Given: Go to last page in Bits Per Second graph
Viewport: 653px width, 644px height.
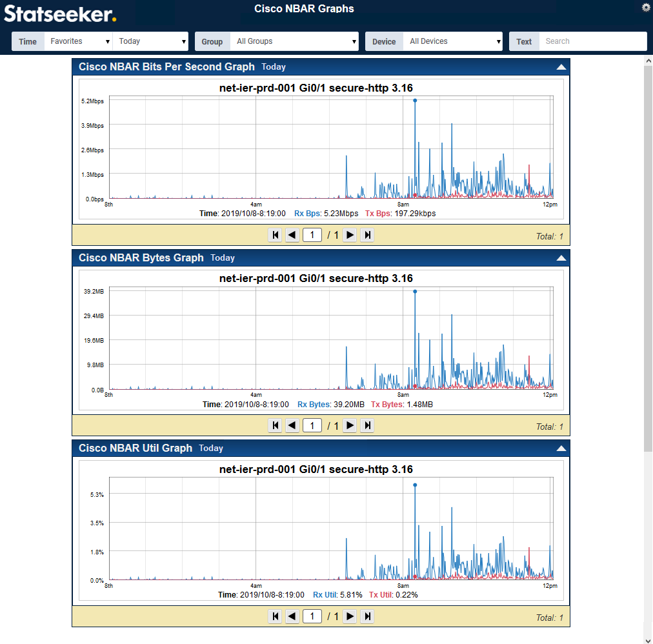Looking at the screenshot, I should pos(367,235).
